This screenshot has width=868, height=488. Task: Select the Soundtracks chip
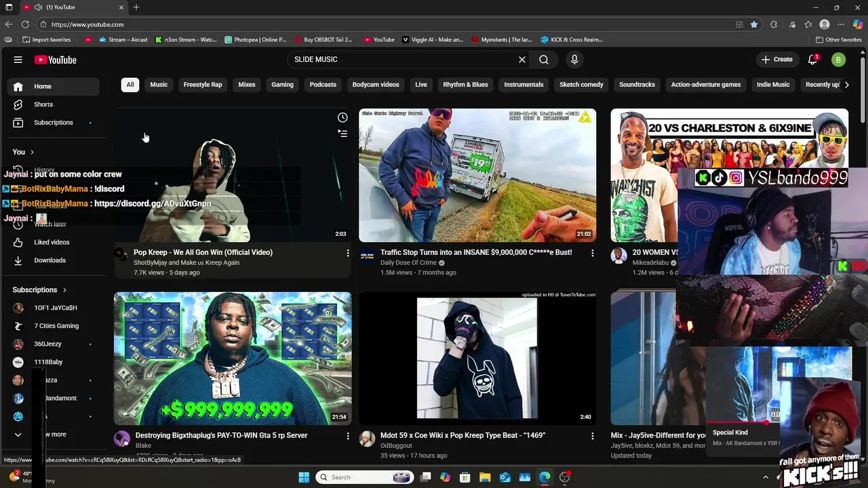[x=637, y=85]
